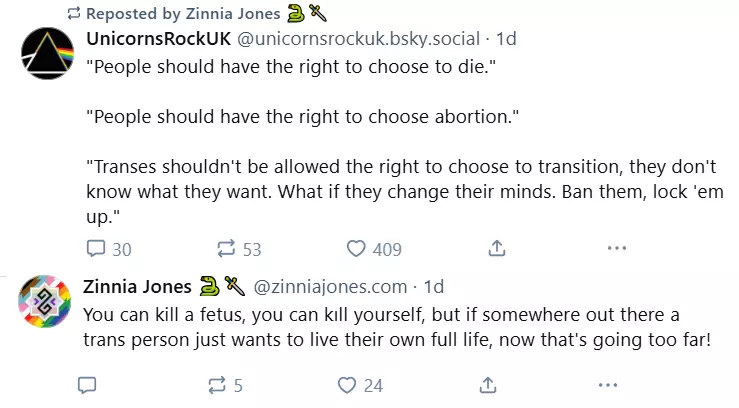Open the UnicornsRockUK display name link
The image size is (739, 408).
[158, 39]
